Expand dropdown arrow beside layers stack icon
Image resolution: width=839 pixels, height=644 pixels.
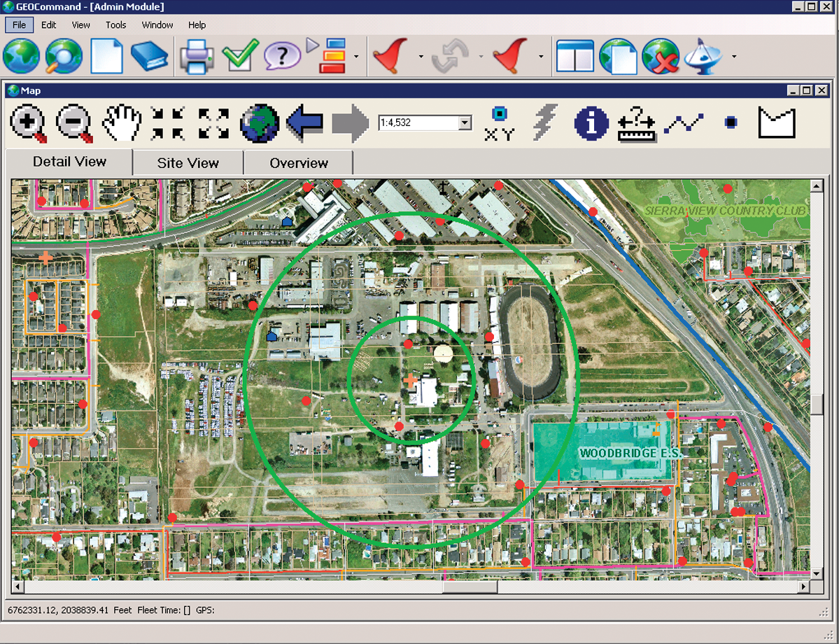(x=357, y=57)
